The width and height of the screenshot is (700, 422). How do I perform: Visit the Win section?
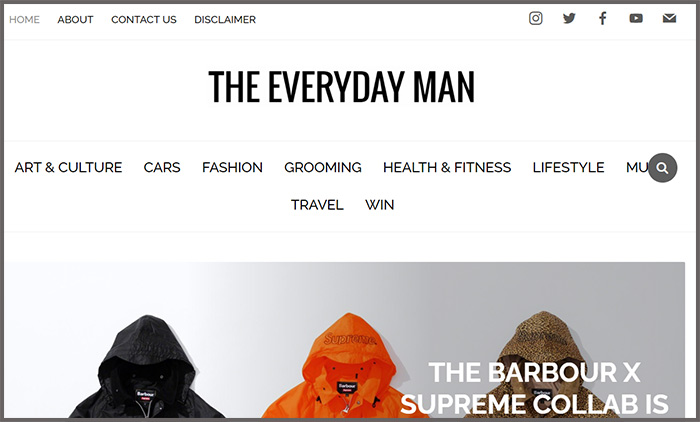(379, 205)
